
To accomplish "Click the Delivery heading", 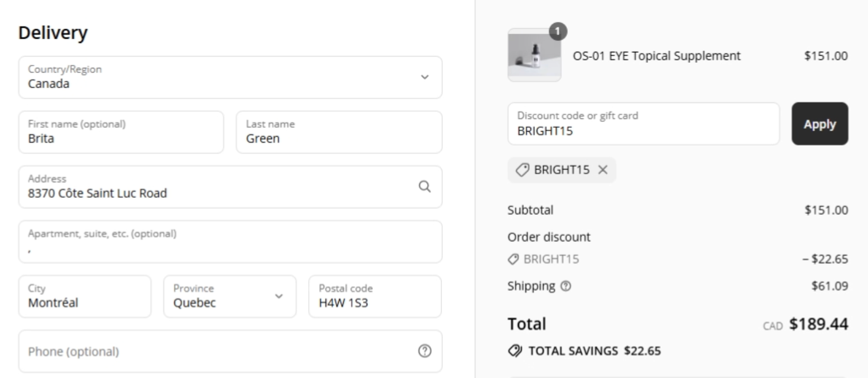I will pyautogui.click(x=53, y=33).
